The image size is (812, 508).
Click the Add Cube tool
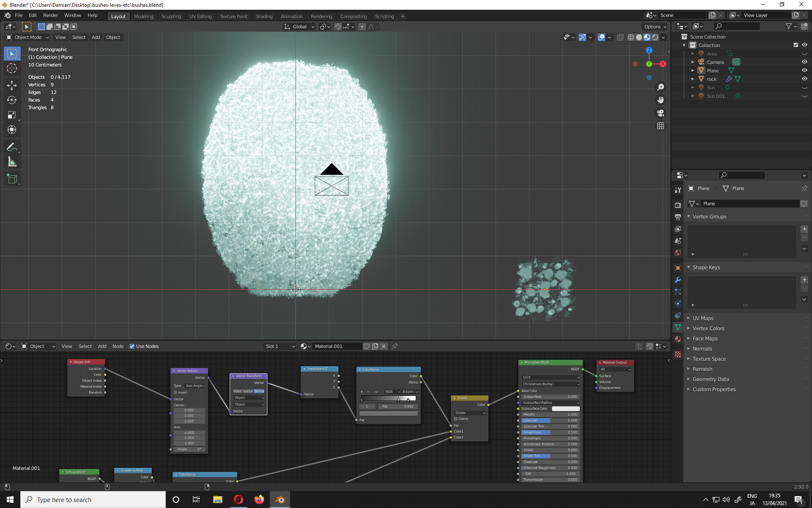pos(12,179)
